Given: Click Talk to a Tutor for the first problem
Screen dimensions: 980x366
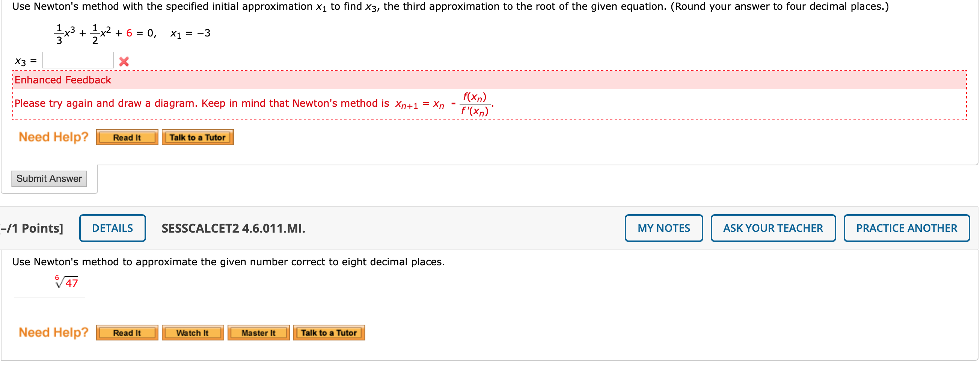Looking at the screenshot, I should [x=198, y=137].
